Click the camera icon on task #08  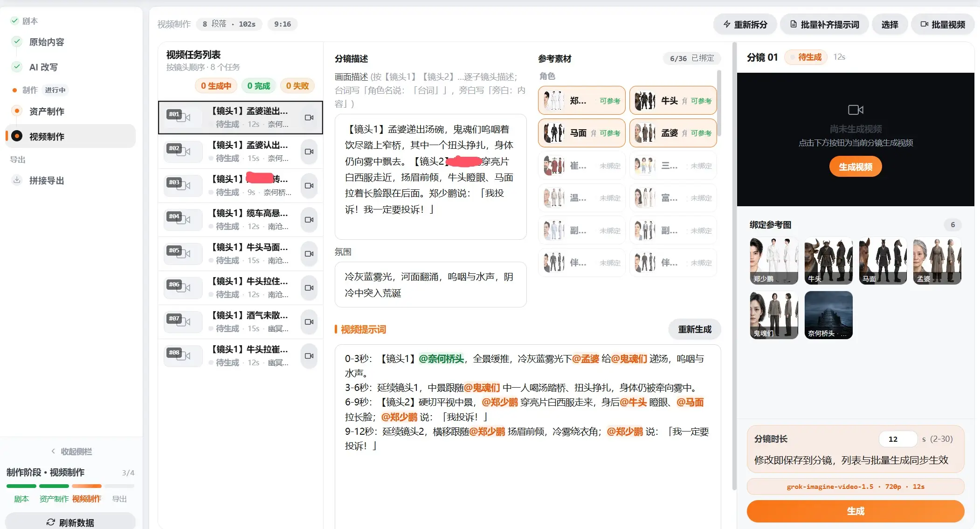tap(309, 356)
